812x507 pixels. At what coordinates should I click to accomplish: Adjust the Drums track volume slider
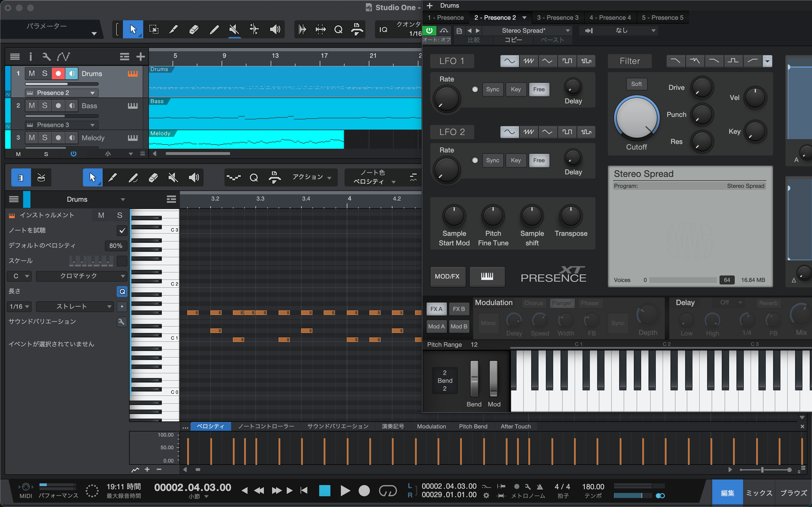coord(62,84)
